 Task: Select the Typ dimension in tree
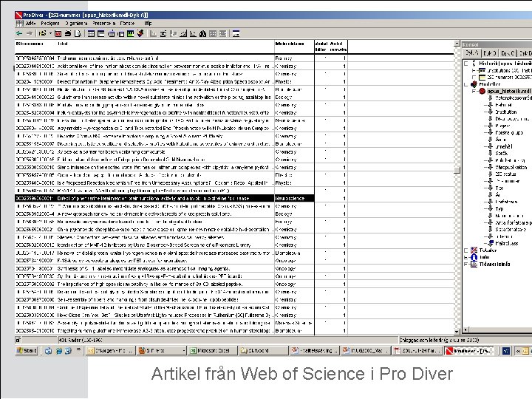(499, 209)
